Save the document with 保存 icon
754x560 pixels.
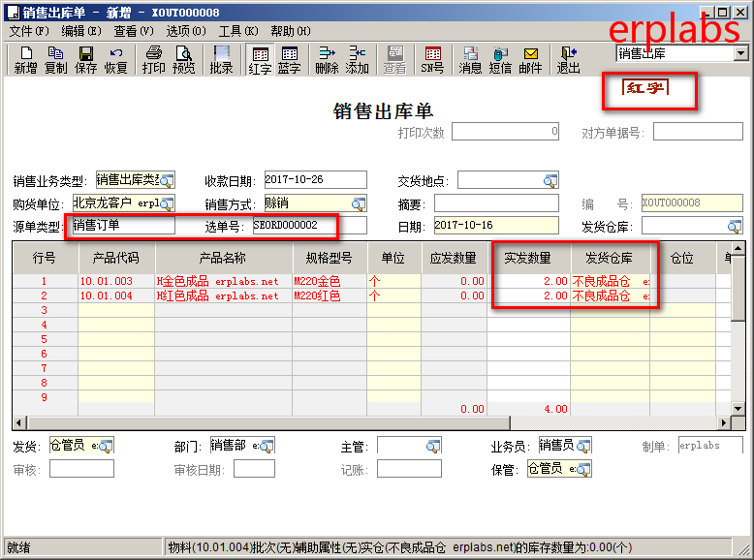point(85,60)
